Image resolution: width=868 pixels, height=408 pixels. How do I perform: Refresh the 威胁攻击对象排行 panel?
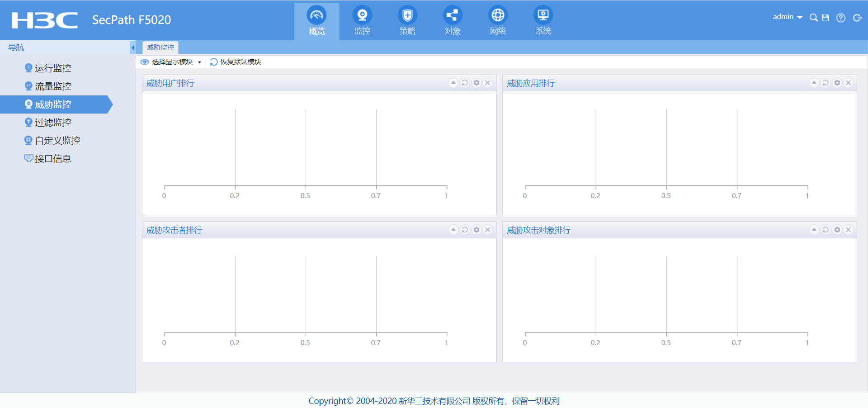coord(826,230)
